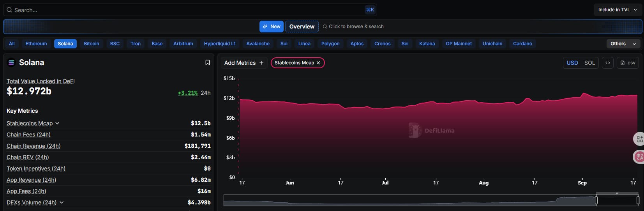Click the plus icon in Add Metrics
644x211 pixels.
261,63
